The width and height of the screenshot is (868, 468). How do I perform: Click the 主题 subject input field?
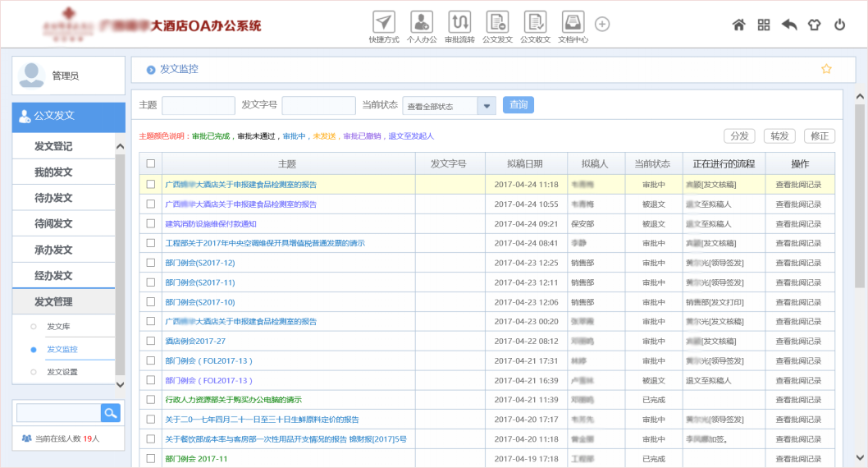coord(198,106)
